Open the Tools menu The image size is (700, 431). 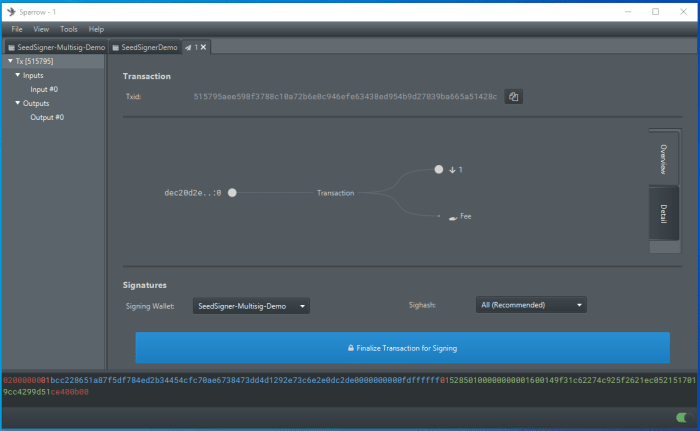(x=68, y=29)
